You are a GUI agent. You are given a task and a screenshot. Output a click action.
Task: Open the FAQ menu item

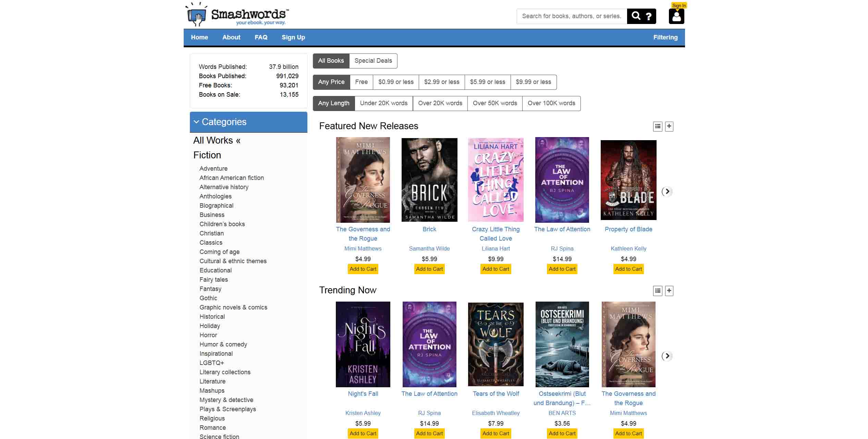tap(261, 37)
